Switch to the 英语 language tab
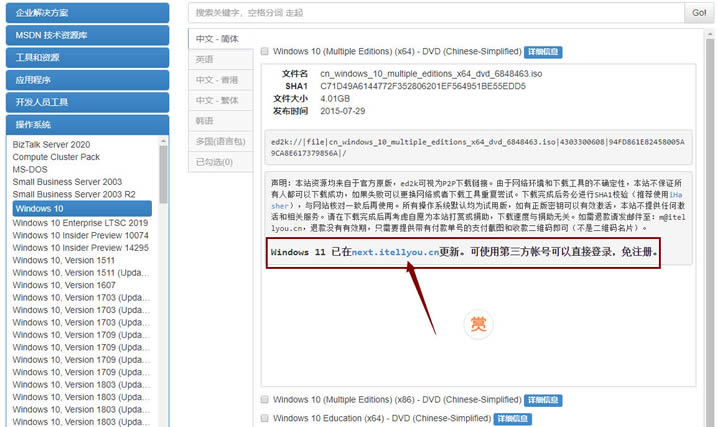The image size is (717, 427). point(220,59)
